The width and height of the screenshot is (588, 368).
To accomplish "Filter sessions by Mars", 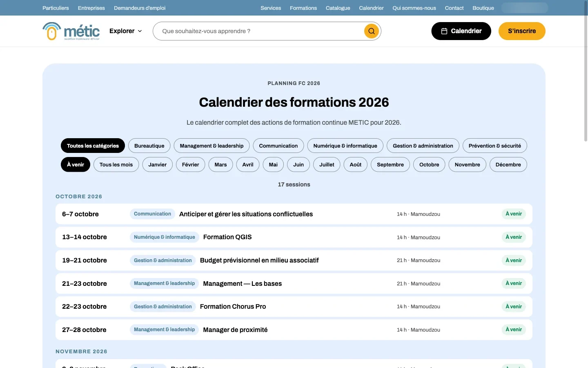I will pos(220,164).
